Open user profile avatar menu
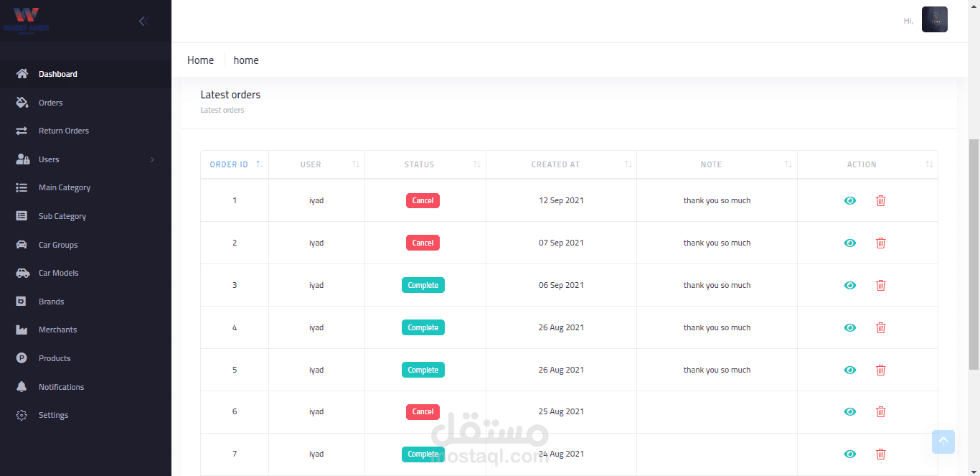Screen dimensions: 980x476 click(934, 20)
